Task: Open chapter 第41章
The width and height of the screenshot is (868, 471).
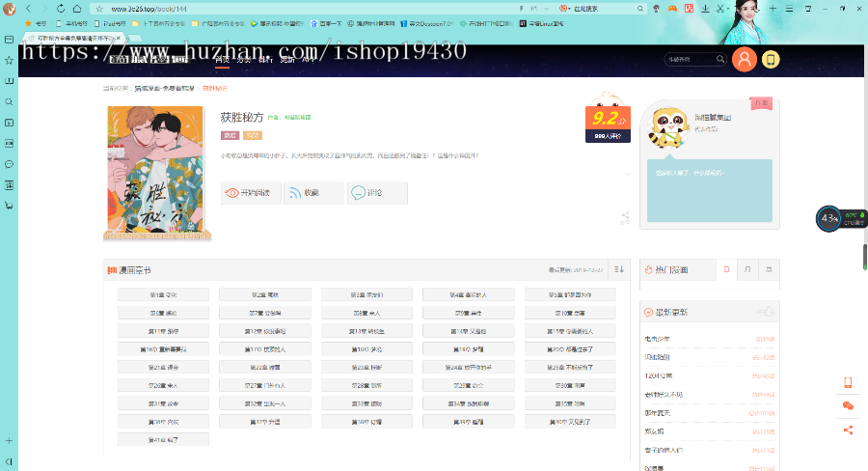Action: click(x=163, y=440)
